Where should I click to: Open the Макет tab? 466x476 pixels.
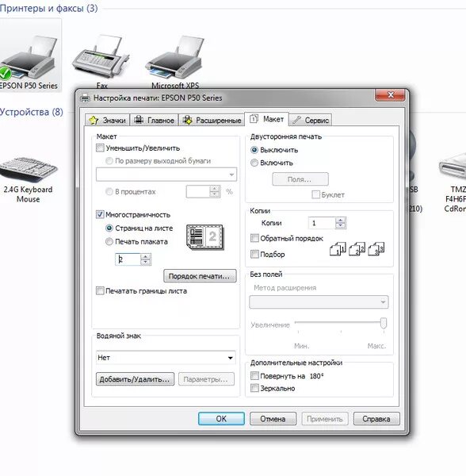[x=266, y=119]
